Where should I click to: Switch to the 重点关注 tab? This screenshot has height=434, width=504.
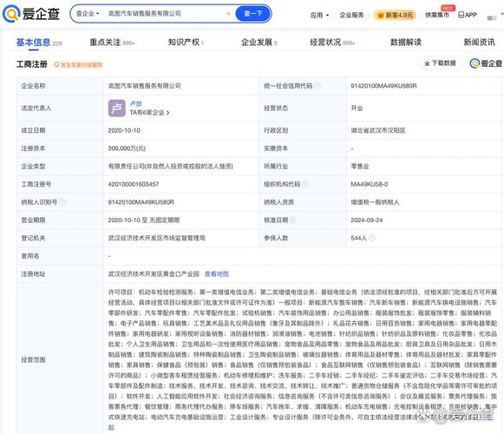point(112,43)
